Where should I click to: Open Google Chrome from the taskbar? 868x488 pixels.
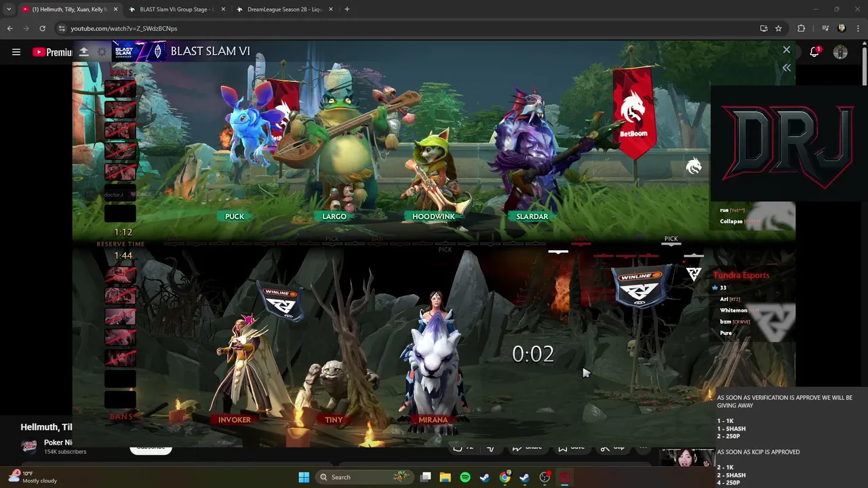pyautogui.click(x=505, y=477)
